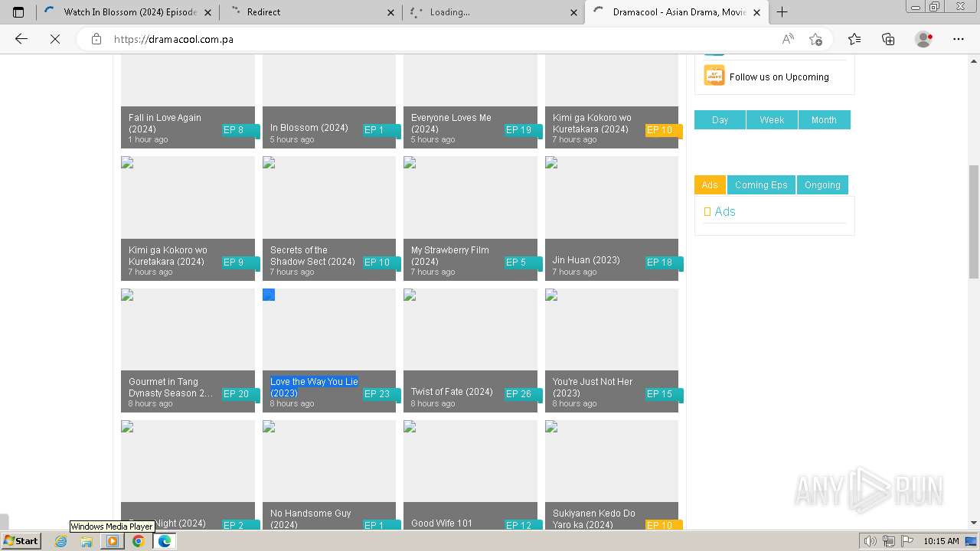Screen dimensions: 980x551
Task: Open Sukiyanen Kedo Do Yaro ka (2024)
Action: pos(594,519)
